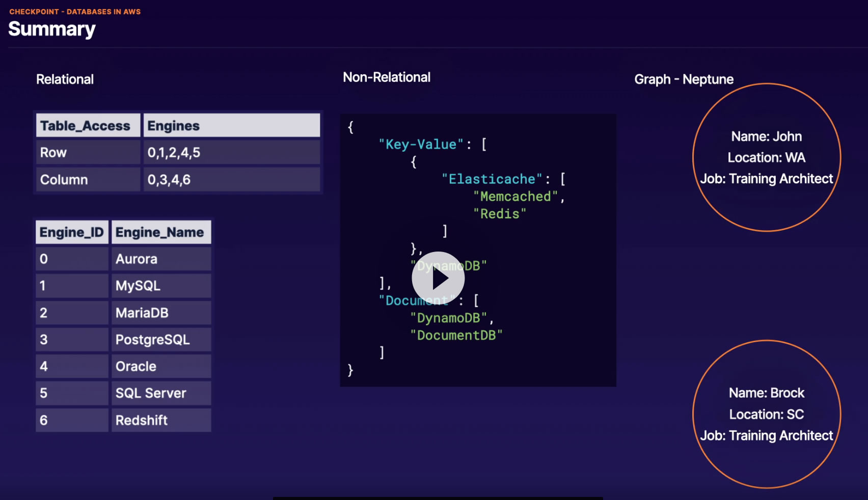Select the "DocumentDB" string in the JSON
This screenshot has width=868, height=500.
[456, 335]
